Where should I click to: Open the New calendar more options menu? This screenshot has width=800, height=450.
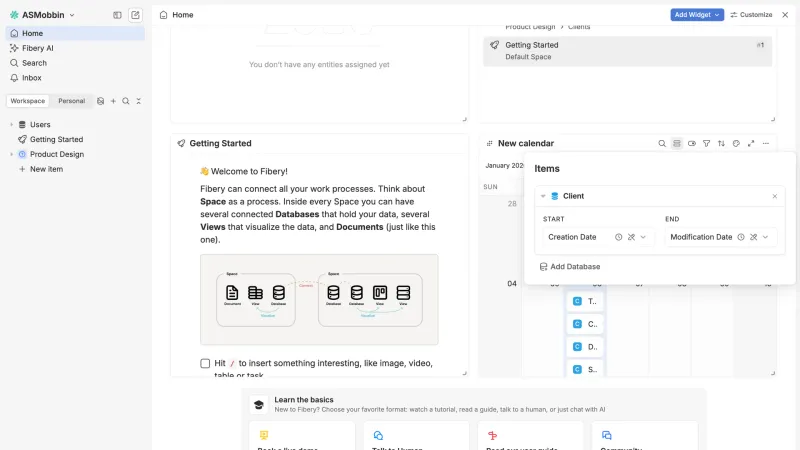click(765, 143)
